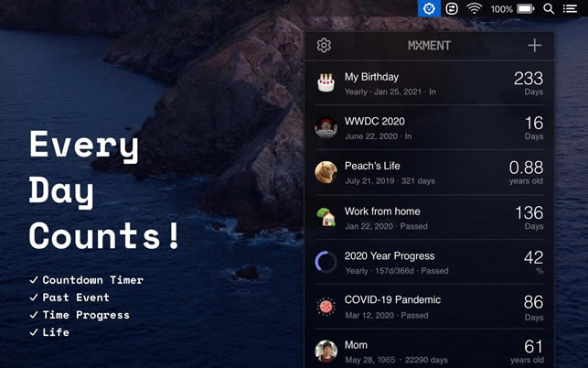Open the Wi-Fi status menu
This screenshot has height=368, width=588.
pos(474,8)
